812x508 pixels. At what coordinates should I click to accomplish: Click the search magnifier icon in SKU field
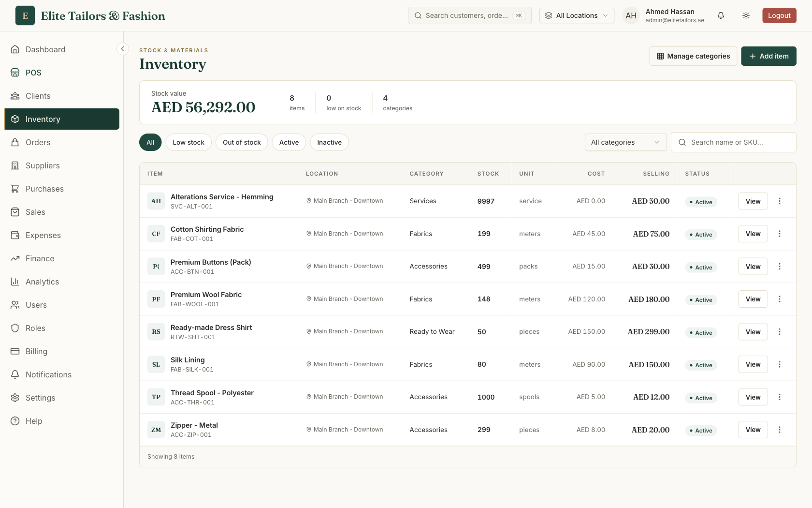pyautogui.click(x=682, y=142)
